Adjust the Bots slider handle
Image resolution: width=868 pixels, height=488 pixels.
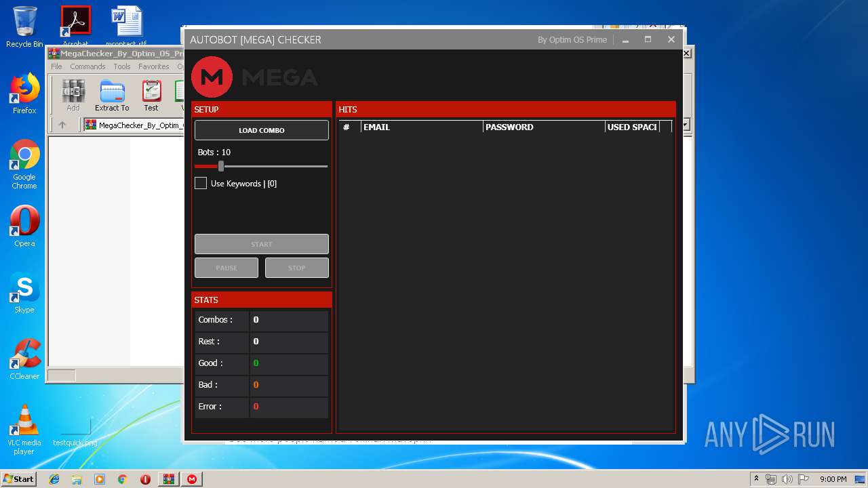[x=221, y=166]
